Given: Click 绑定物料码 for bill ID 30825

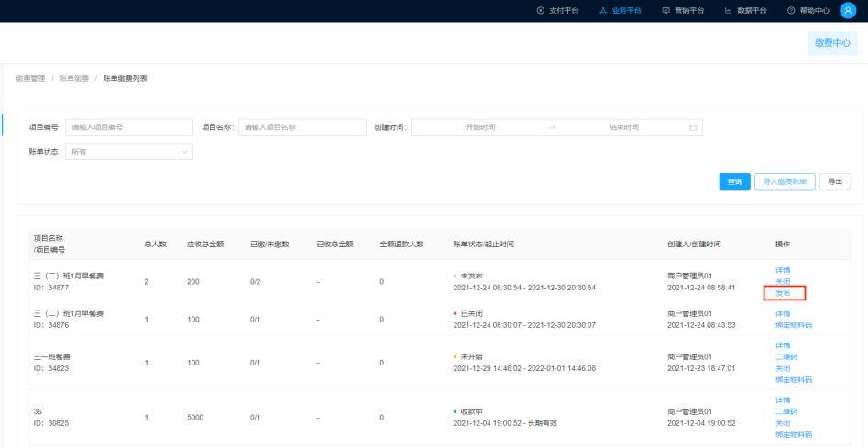Looking at the screenshot, I should [793, 435].
